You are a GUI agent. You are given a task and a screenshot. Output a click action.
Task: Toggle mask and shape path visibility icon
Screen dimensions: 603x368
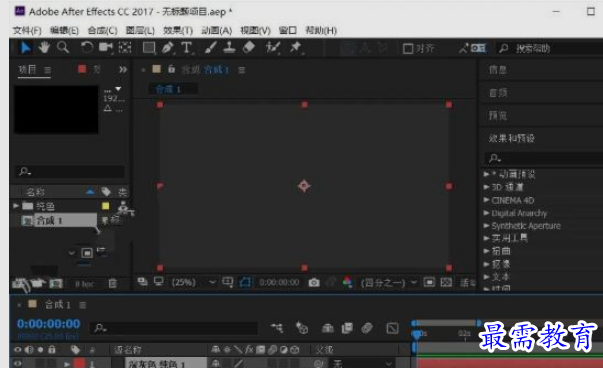(245, 282)
